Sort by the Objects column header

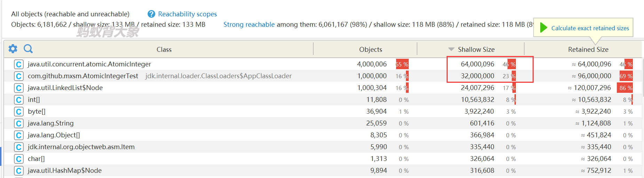[x=370, y=49]
